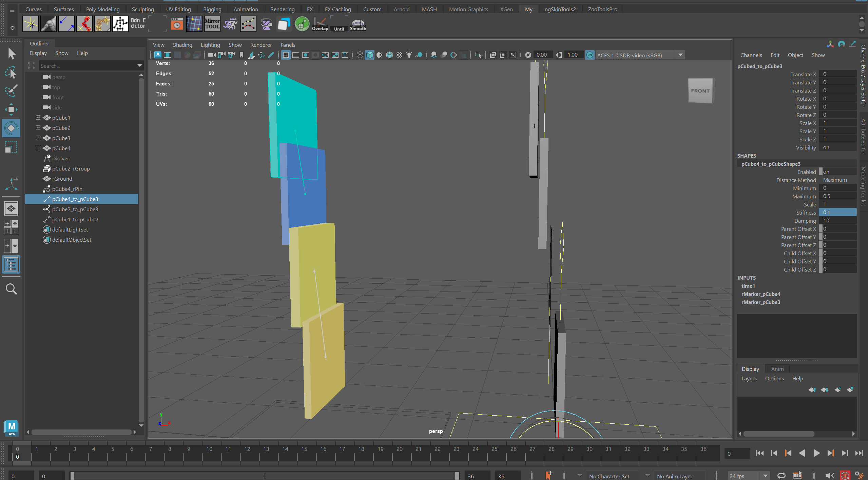
Task: Toggle the viewport grid icon
Action: pyautogui.click(x=286, y=55)
